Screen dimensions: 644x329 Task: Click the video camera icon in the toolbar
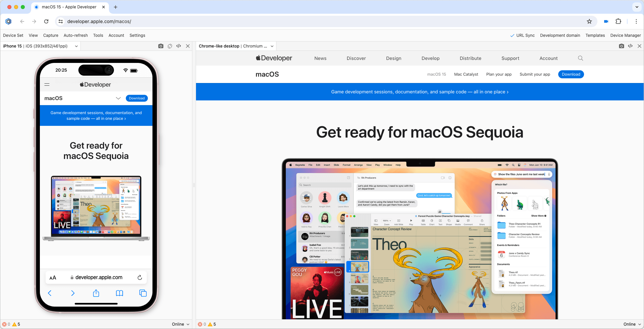coord(606,21)
